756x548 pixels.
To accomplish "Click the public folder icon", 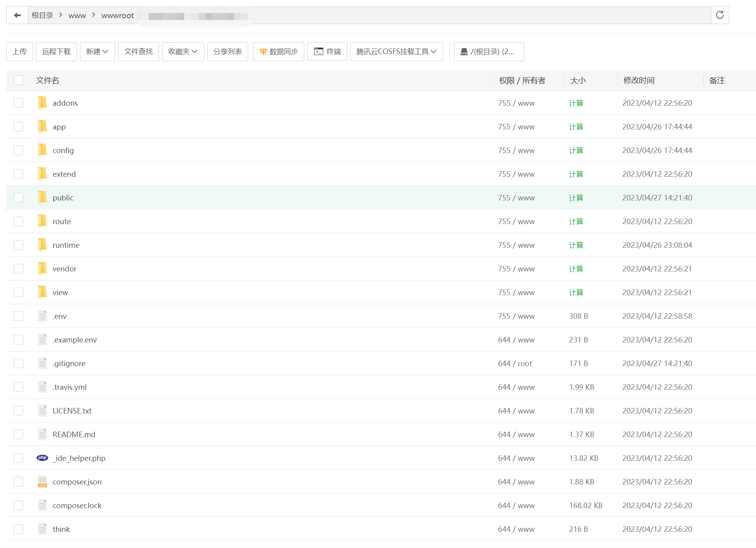I will click(42, 197).
